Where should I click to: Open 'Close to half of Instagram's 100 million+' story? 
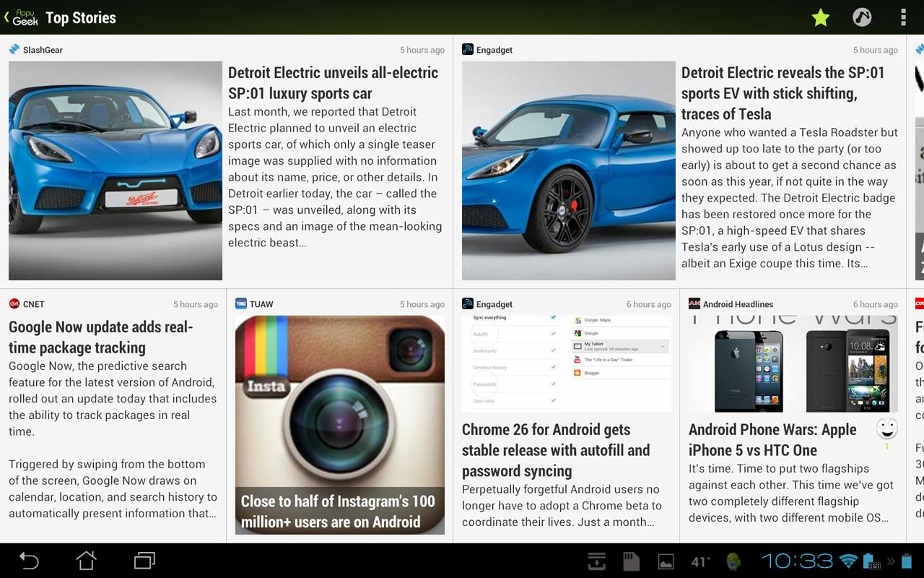(338, 512)
